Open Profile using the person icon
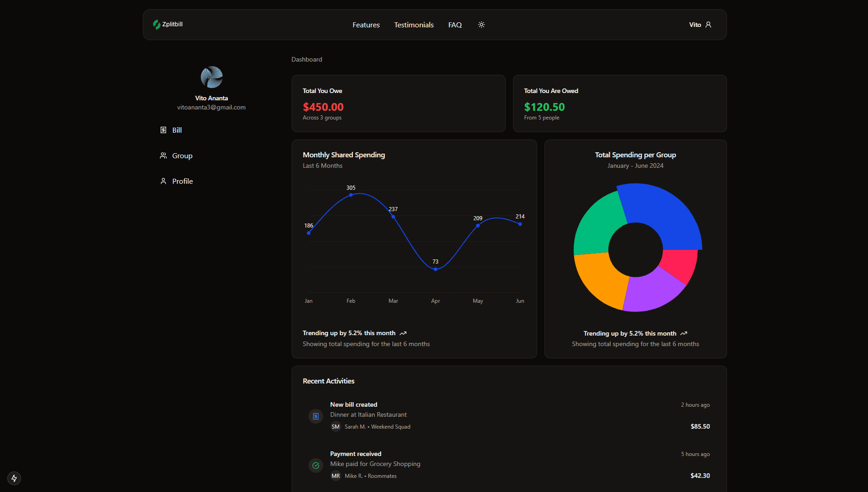 163,181
